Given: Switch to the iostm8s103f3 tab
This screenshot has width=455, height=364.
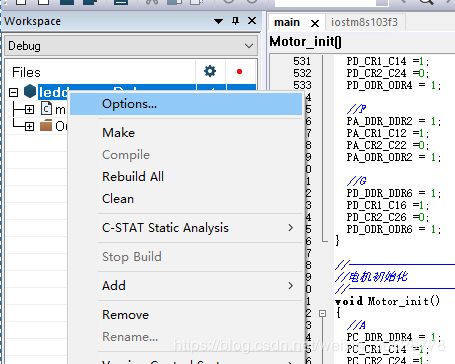Looking at the screenshot, I should (x=364, y=22).
